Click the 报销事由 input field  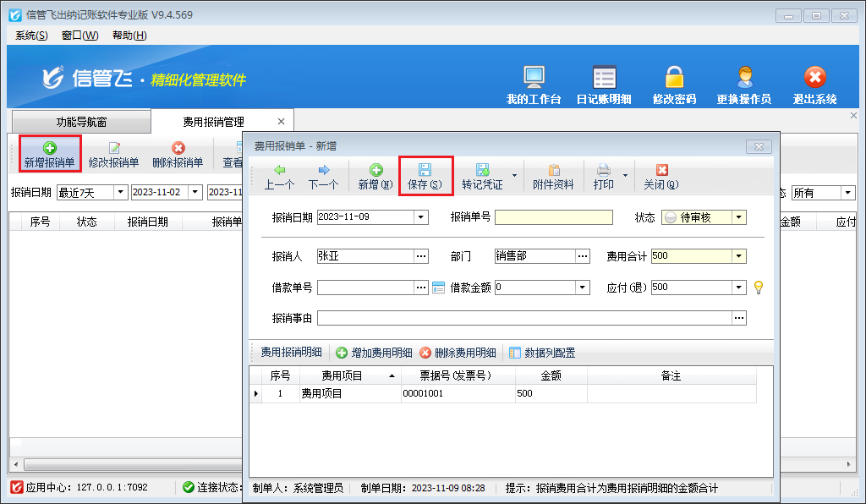coord(524,318)
